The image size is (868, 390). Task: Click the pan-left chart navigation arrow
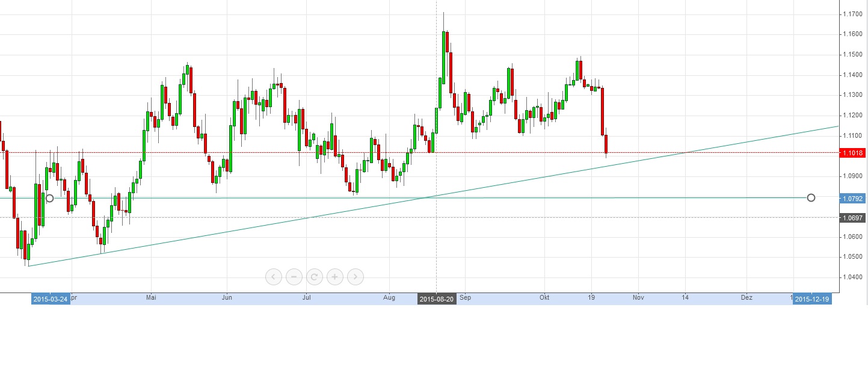click(273, 277)
